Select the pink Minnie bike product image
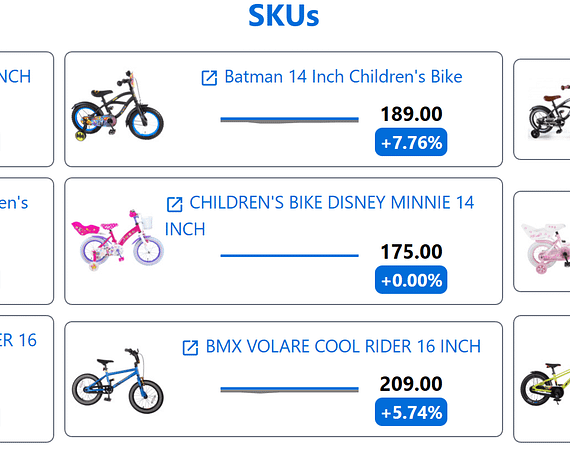Image resolution: width=570 pixels, height=450 pixels. click(117, 240)
